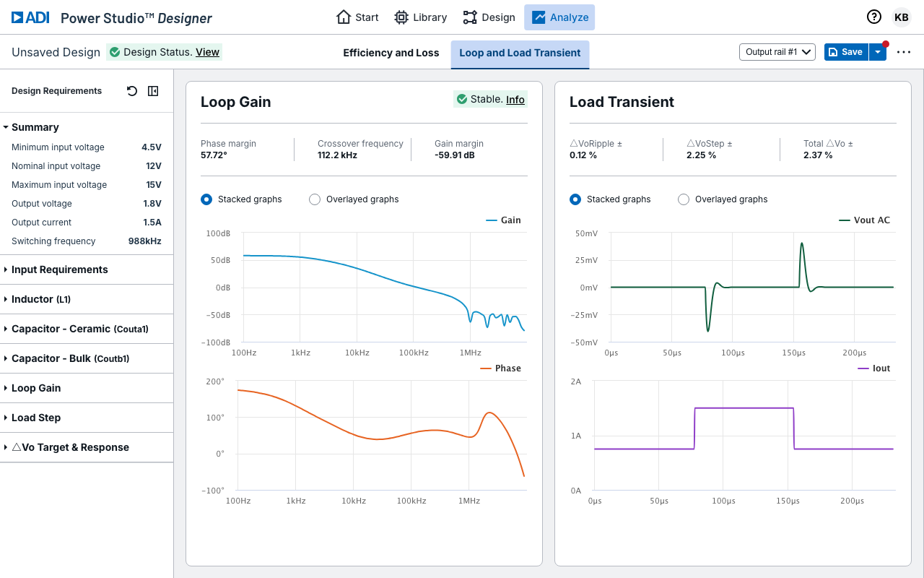Click the Minimum input voltage 4.5V value
Viewport: 924px width, 578px height.
point(151,147)
